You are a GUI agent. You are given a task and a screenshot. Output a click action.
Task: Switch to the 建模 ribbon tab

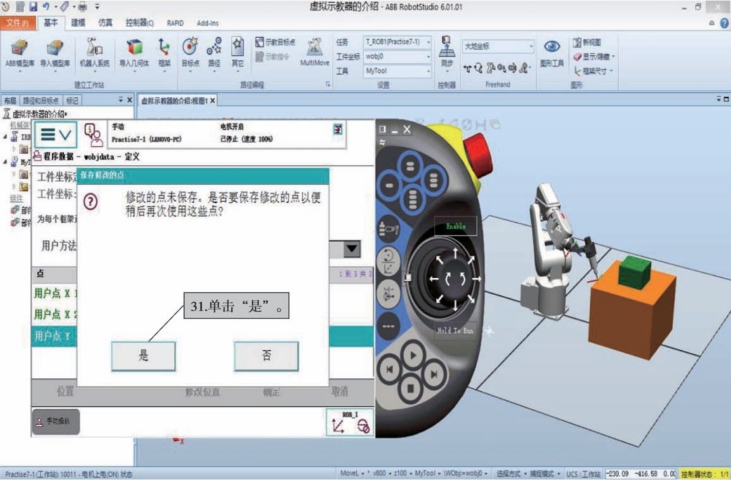click(78, 23)
